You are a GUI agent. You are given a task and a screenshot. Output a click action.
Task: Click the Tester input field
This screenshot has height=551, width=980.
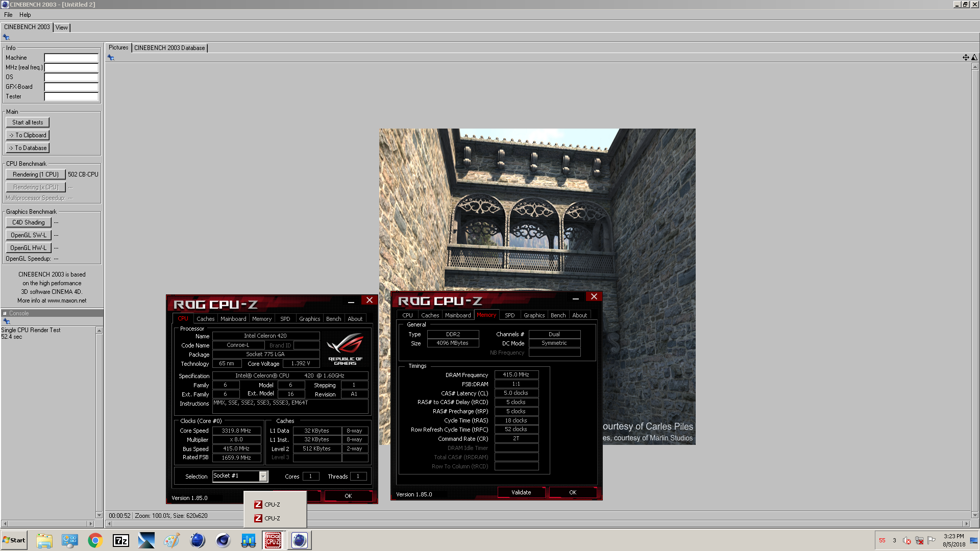pos(71,96)
